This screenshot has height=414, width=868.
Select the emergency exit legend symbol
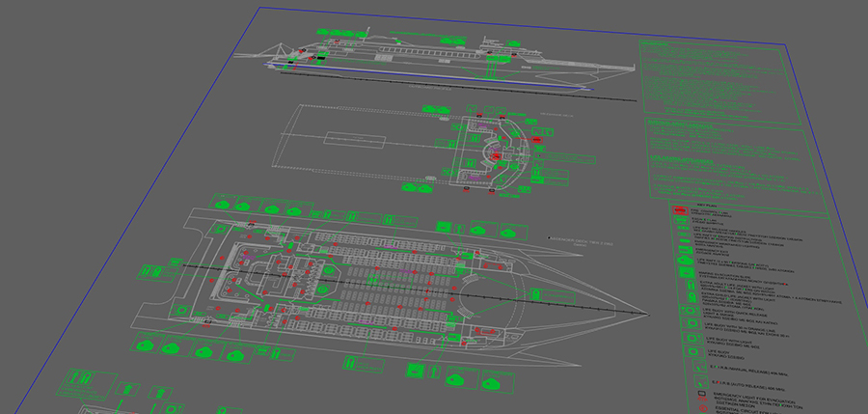click(686, 250)
